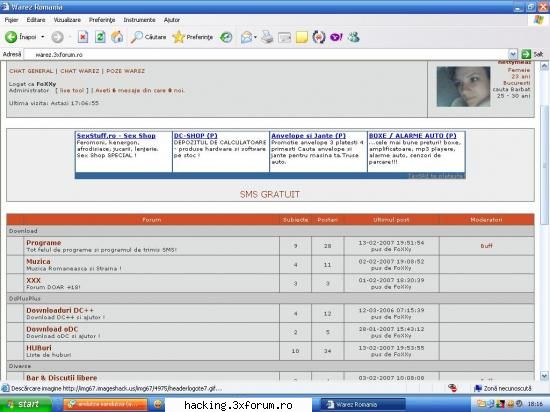This screenshot has height=412, width=550.
Task: Expand the address bar dropdown
Action: [513, 54]
